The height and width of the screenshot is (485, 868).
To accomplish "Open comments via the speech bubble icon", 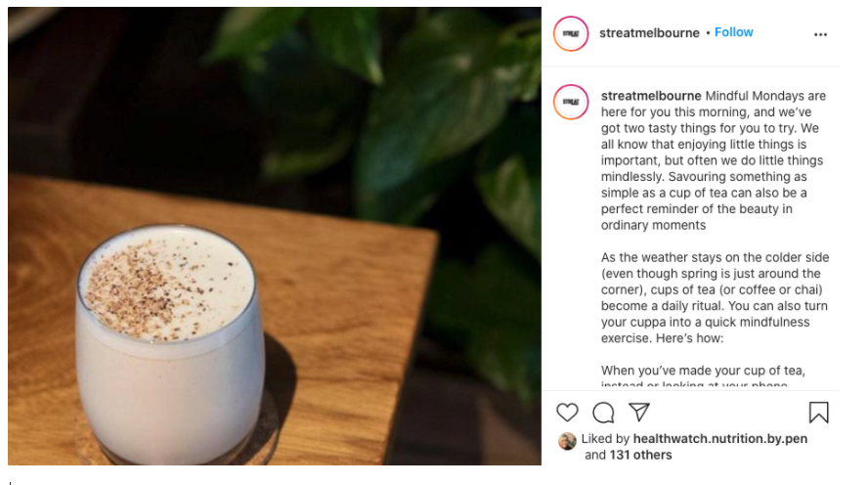I will point(603,413).
